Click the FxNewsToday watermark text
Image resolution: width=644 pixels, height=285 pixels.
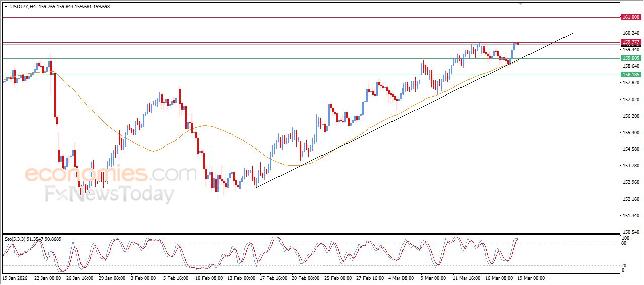click(110, 194)
